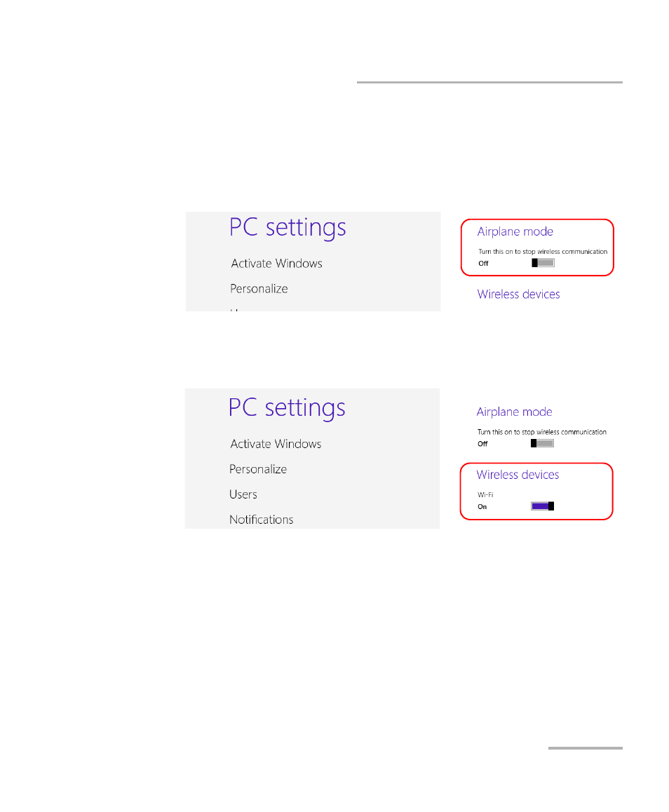Click the small Wi-Fi label text
Image resolution: width=669 pixels, height=812 pixels.
tap(485, 494)
